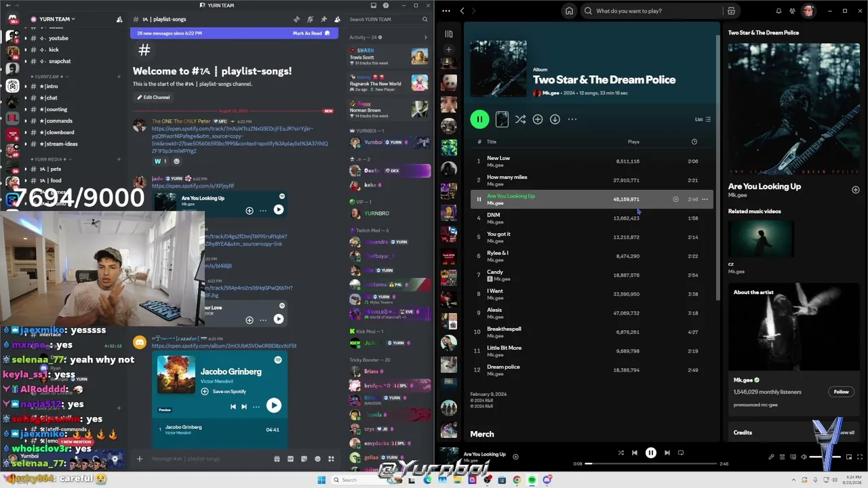Expand the Activity section chevron
The width and height of the screenshot is (868, 488).
[425, 37]
